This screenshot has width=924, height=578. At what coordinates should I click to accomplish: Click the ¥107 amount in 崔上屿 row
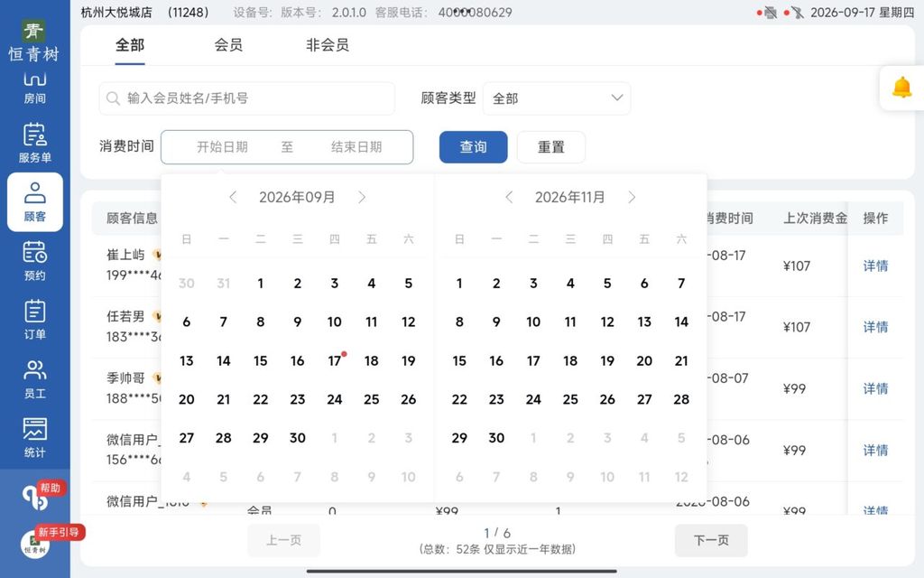[796, 266]
